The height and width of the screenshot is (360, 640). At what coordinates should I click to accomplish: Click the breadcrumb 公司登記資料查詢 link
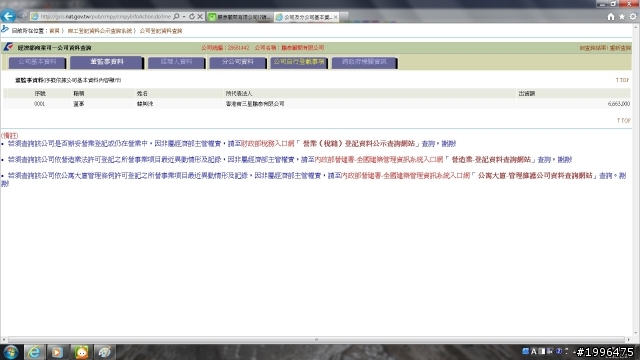161,31
